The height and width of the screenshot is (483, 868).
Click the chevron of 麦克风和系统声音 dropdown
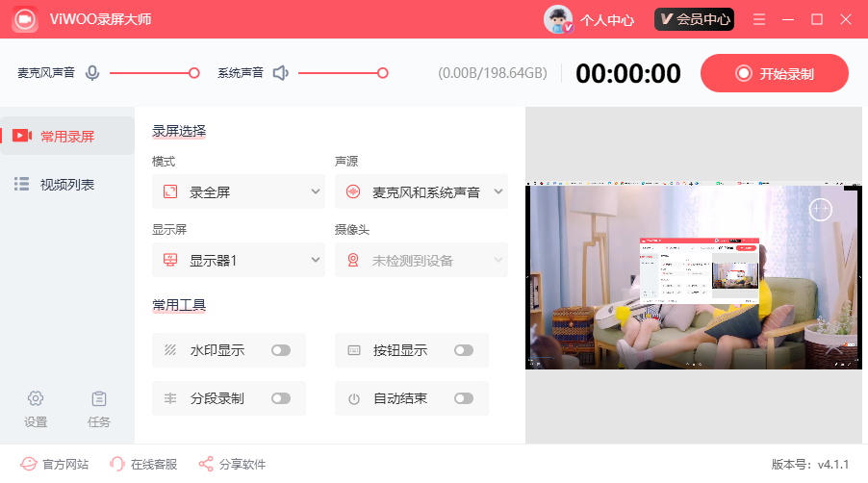[x=498, y=191]
